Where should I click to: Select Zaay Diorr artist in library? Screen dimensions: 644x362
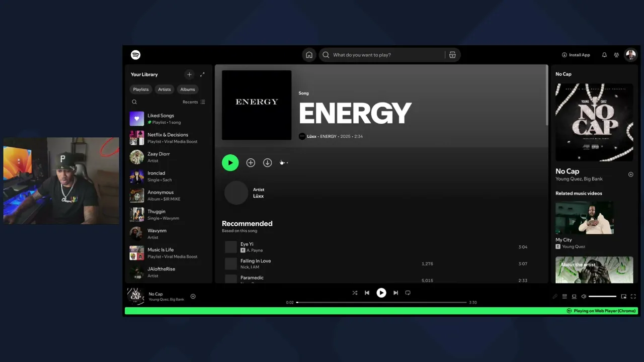[168, 157]
